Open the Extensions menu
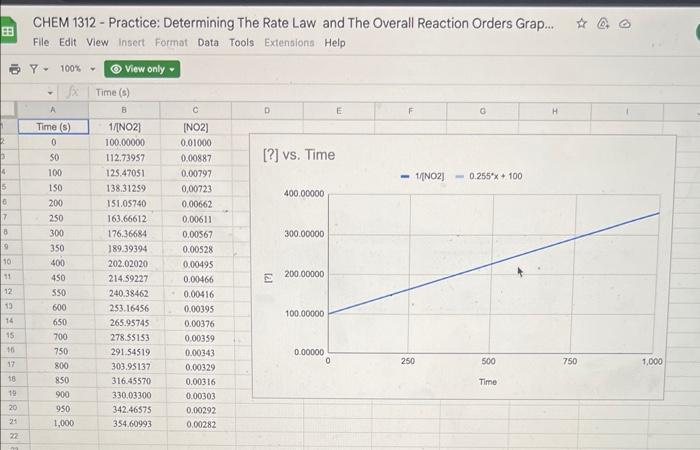 289,42
